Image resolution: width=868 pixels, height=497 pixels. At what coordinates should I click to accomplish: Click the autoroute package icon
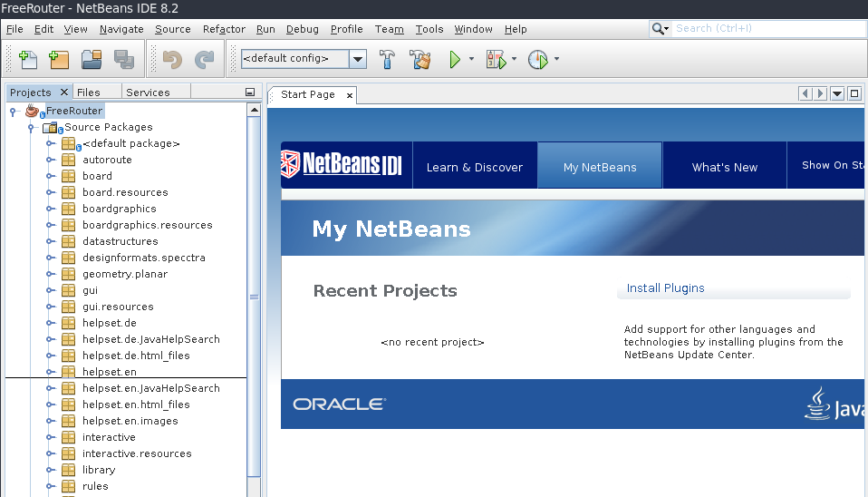coord(68,160)
